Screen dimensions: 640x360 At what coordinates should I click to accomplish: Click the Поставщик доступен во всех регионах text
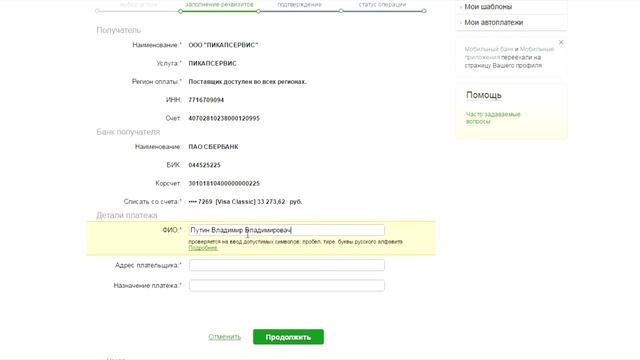click(247, 82)
